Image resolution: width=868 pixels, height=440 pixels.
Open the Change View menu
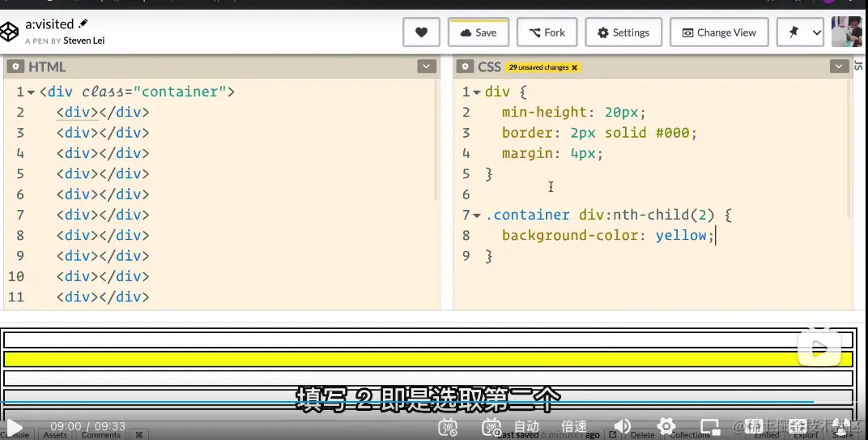click(x=719, y=32)
